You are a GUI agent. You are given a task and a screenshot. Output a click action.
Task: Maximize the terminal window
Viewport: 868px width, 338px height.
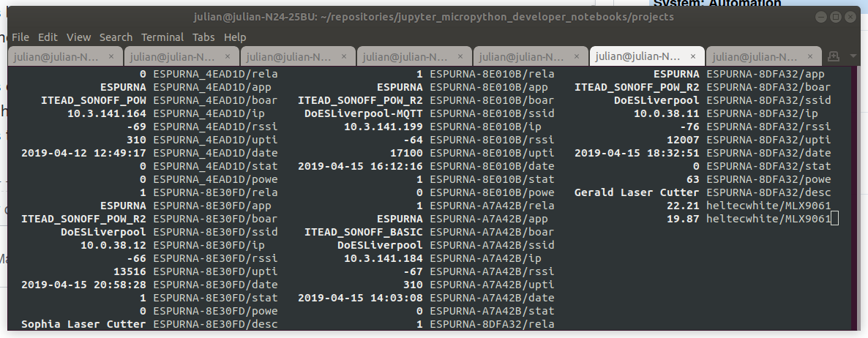(x=836, y=17)
